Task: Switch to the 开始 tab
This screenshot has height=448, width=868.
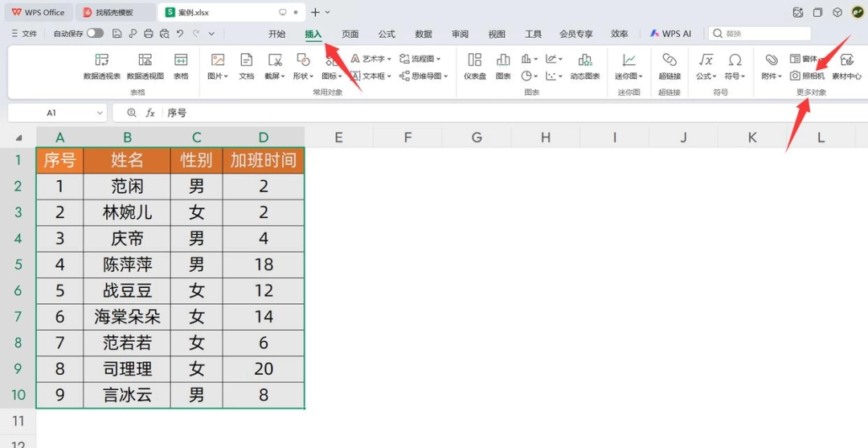Action: pos(276,34)
